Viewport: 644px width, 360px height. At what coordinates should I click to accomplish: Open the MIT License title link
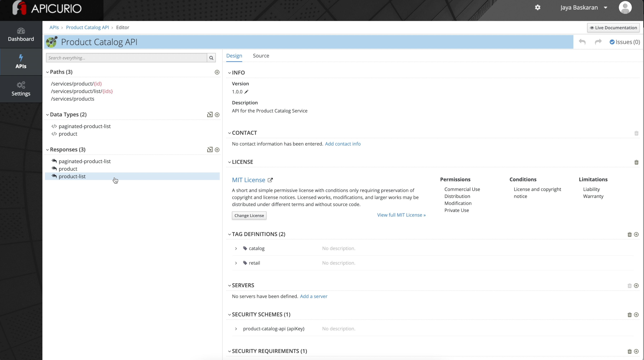click(x=248, y=180)
